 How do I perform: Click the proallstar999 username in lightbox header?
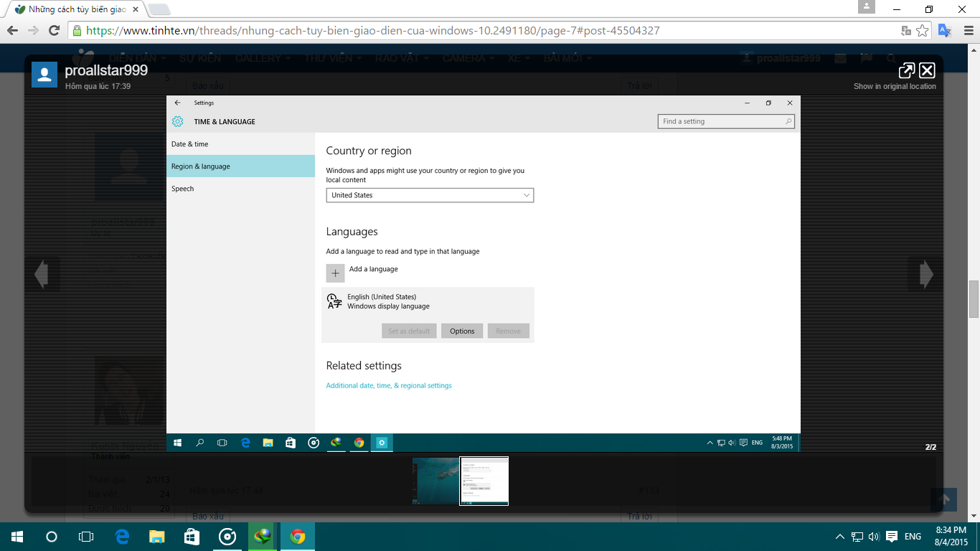106,70
